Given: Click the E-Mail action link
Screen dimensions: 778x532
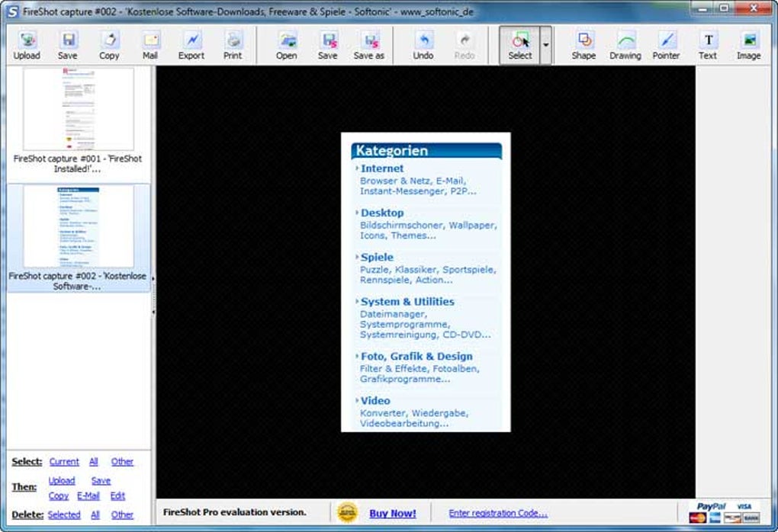Looking at the screenshot, I should [x=88, y=496].
